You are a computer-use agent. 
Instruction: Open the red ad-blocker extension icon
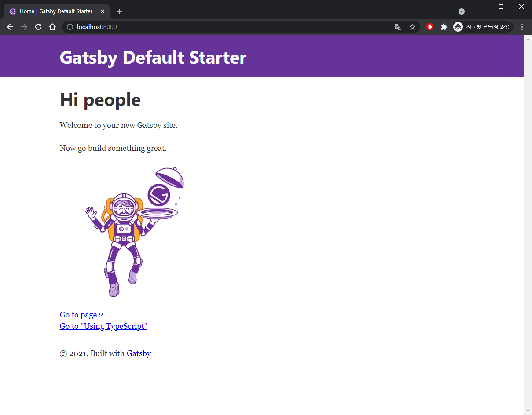(x=430, y=27)
